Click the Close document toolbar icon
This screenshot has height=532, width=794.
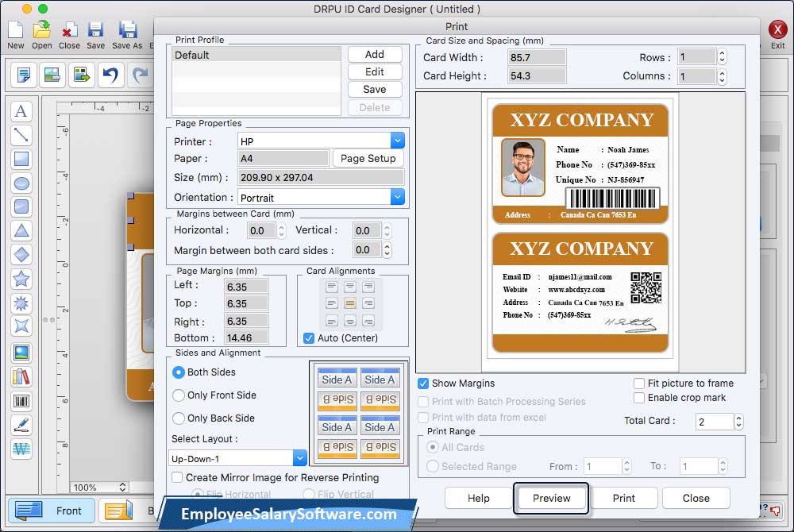[69, 30]
